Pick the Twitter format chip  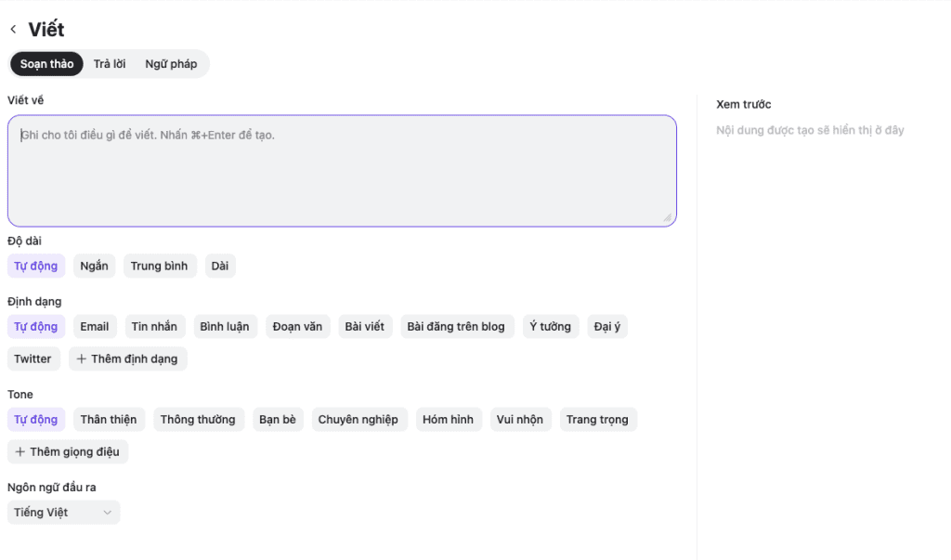pos(33,359)
